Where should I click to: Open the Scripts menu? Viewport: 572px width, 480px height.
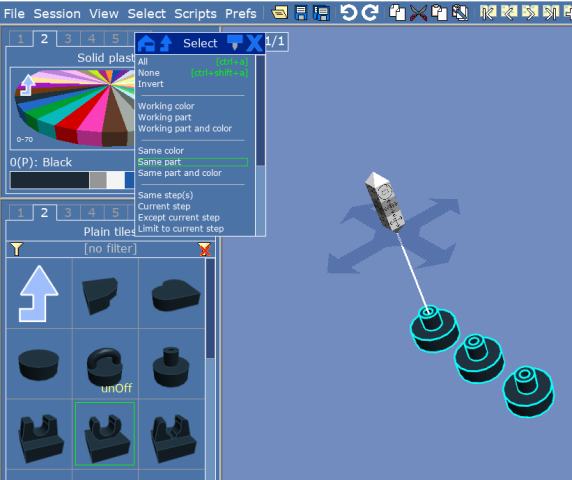pos(195,13)
